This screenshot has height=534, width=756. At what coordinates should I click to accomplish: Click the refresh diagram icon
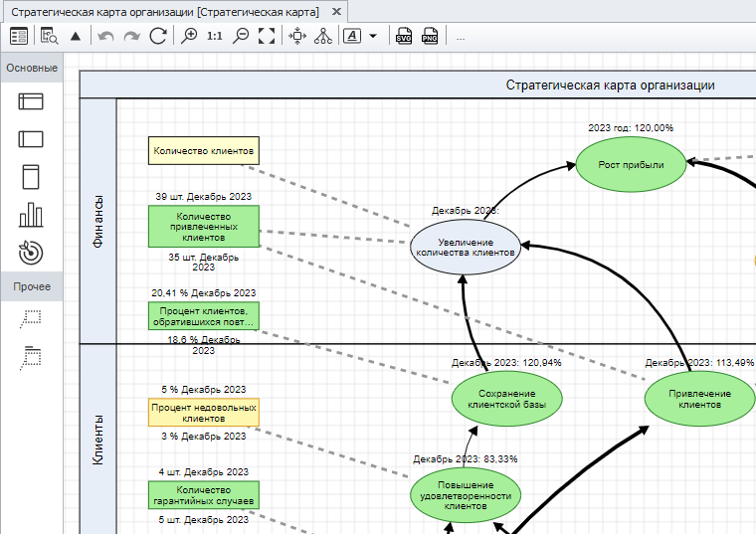click(x=157, y=36)
